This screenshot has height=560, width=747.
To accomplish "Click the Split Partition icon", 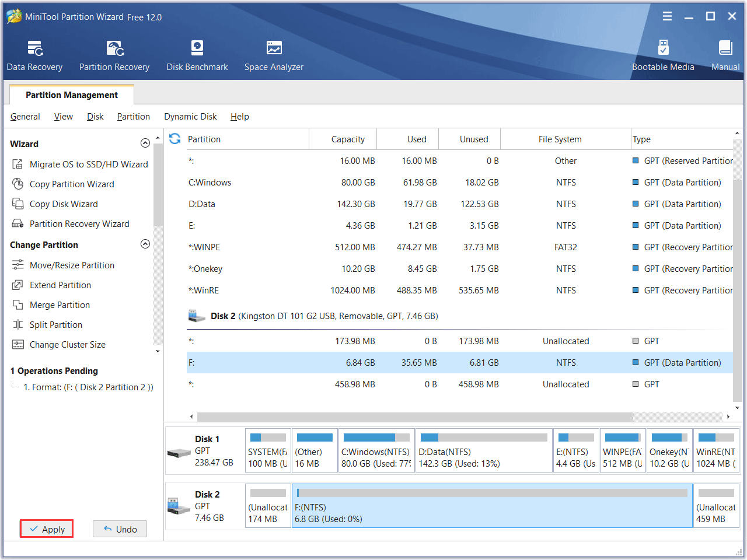I will point(18,325).
